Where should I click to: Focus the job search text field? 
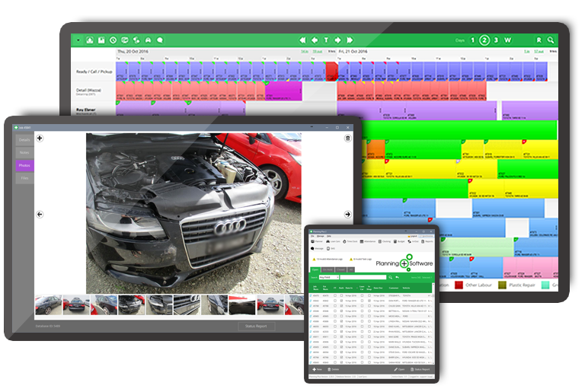coord(363,277)
